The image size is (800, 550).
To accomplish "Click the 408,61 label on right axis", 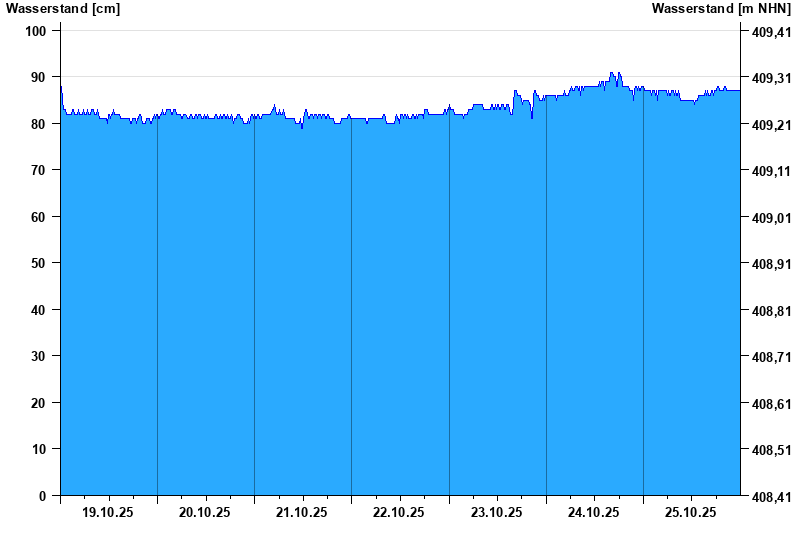I will (x=771, y=404).
